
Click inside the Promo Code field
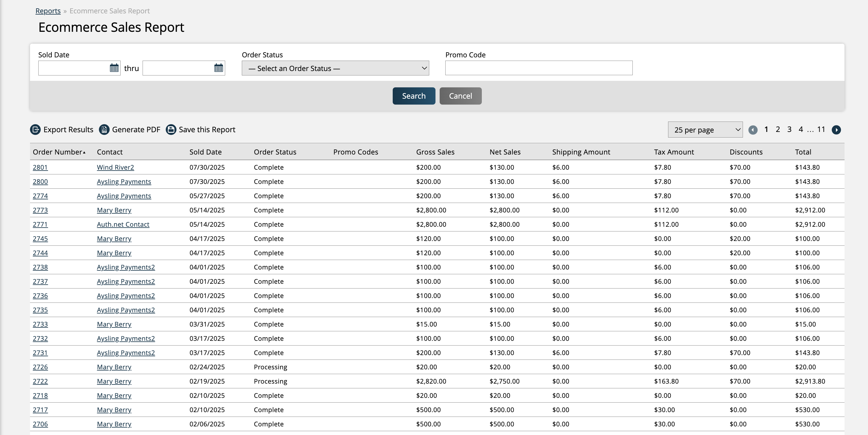pyautogui.click(x=539, y=68)
